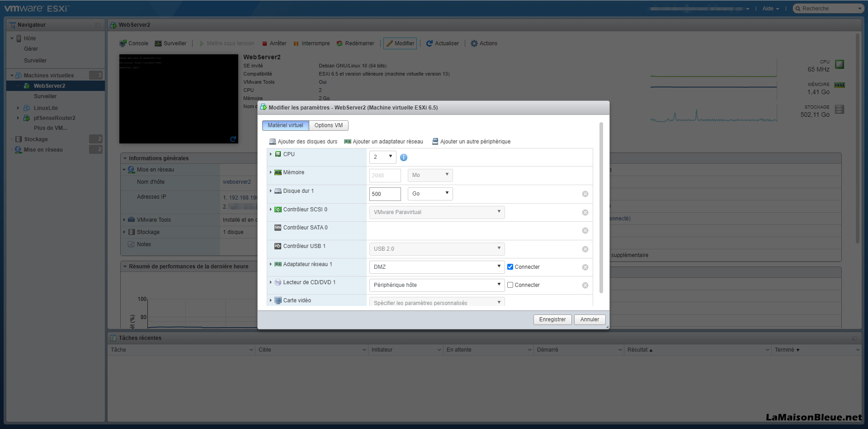Collapse the Machines virtuelles tree node

point(12,76)
